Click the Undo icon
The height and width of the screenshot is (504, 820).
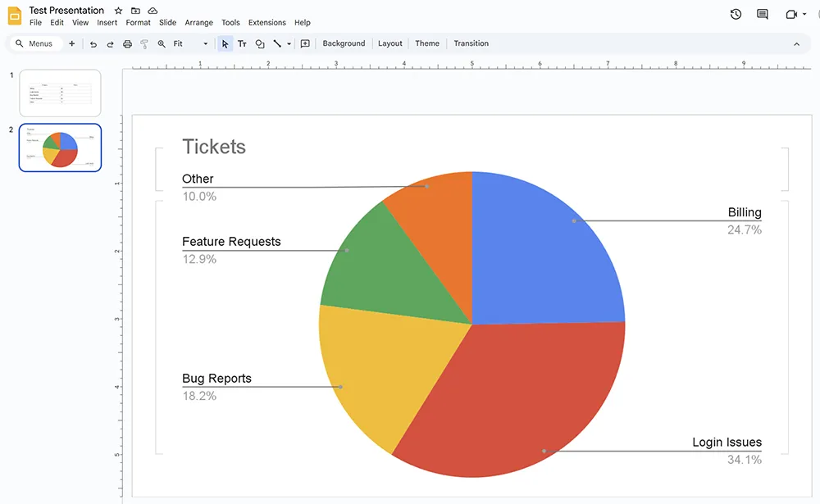coord(94,43)
